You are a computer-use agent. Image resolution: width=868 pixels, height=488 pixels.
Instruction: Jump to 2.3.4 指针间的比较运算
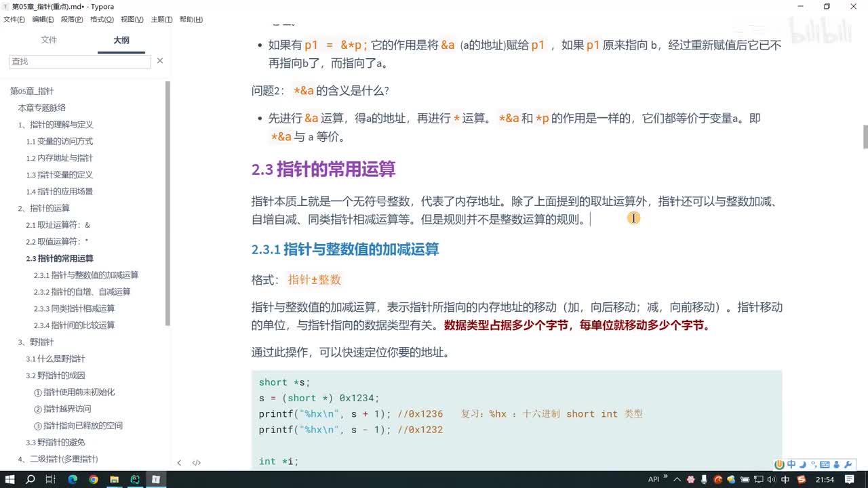(75, 325)
